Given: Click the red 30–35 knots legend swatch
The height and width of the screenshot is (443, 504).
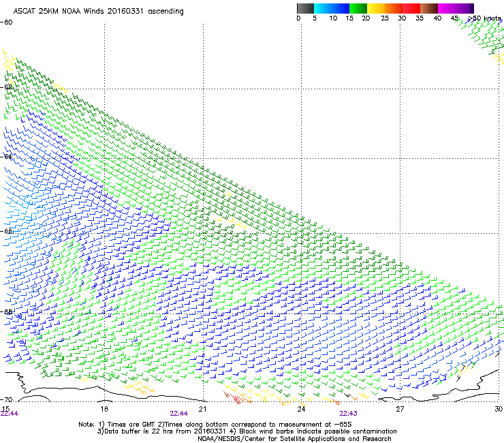Looking at the screenshot, I should [x=411, y=8].
